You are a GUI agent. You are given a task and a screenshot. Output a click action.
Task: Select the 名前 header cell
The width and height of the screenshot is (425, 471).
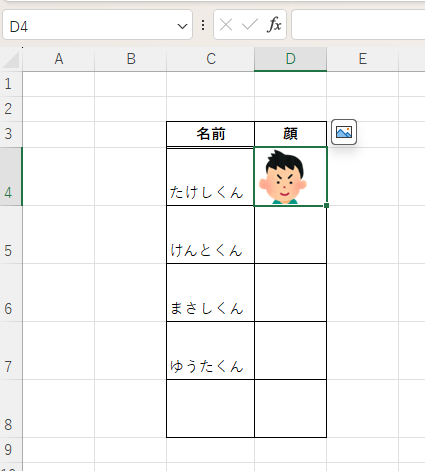pos(210,134)
